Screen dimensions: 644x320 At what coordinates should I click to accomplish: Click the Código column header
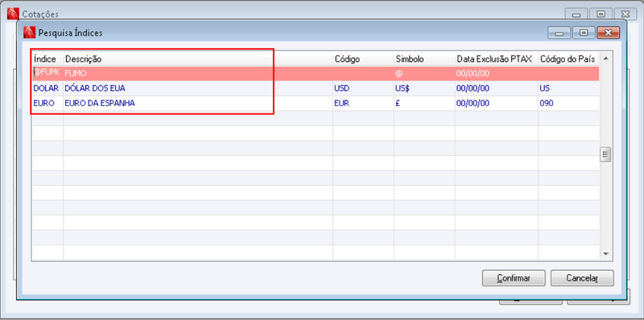tap(363, 59)
